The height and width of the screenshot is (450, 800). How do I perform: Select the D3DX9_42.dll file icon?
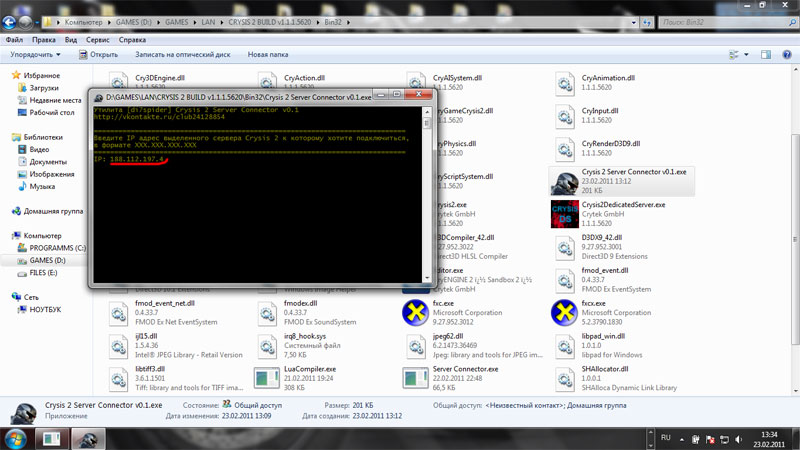(x=564, y=247)
